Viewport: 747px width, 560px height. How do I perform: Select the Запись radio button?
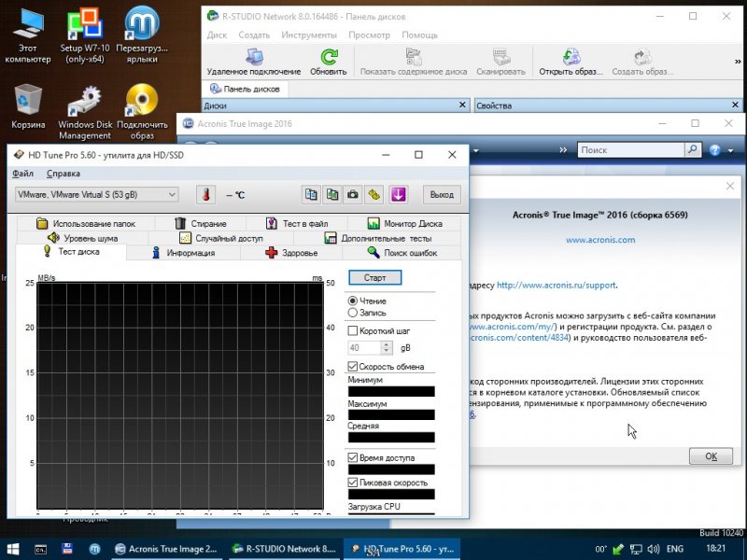click(x=353, y=313)
